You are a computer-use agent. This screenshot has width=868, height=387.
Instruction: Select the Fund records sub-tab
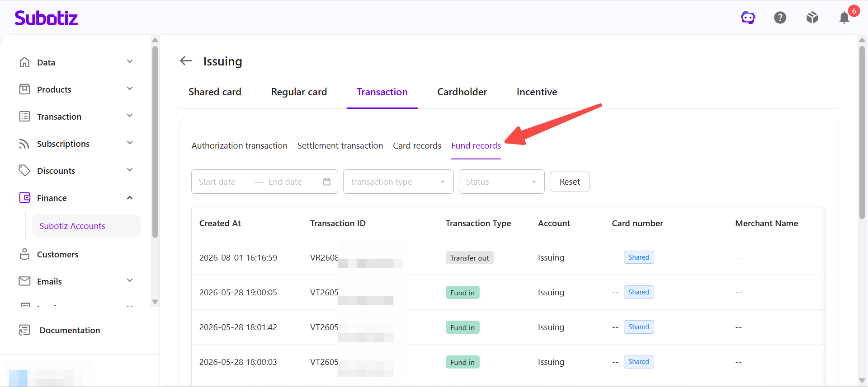tap(476, 146)
